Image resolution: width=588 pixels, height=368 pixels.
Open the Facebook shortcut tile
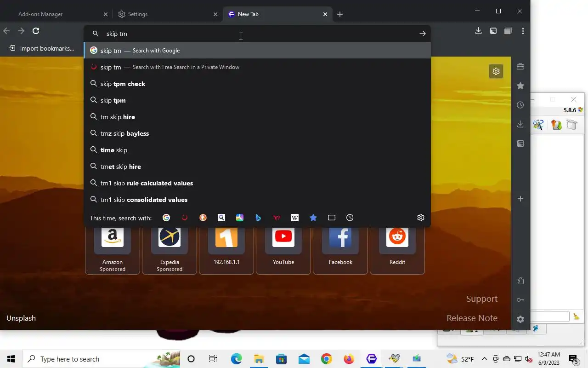(x=340, y=250)
